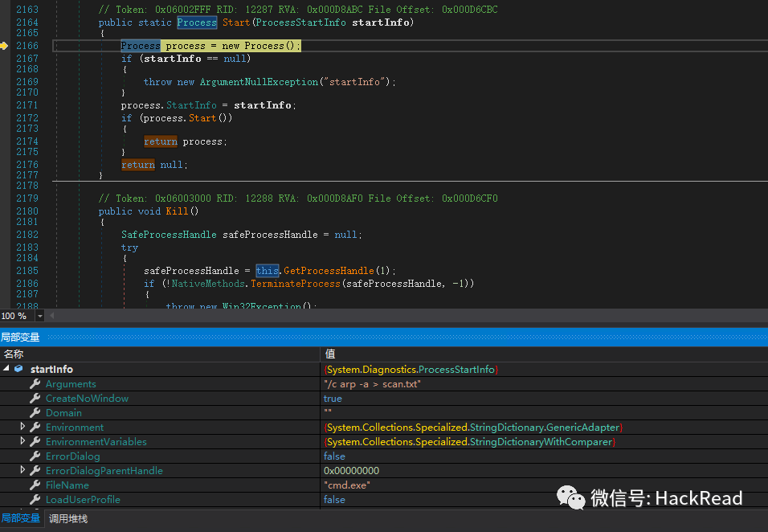This screenshot has height=532, width=768.
Task: Click ArgumentNullException on line 2169
Action: [259, 82]
